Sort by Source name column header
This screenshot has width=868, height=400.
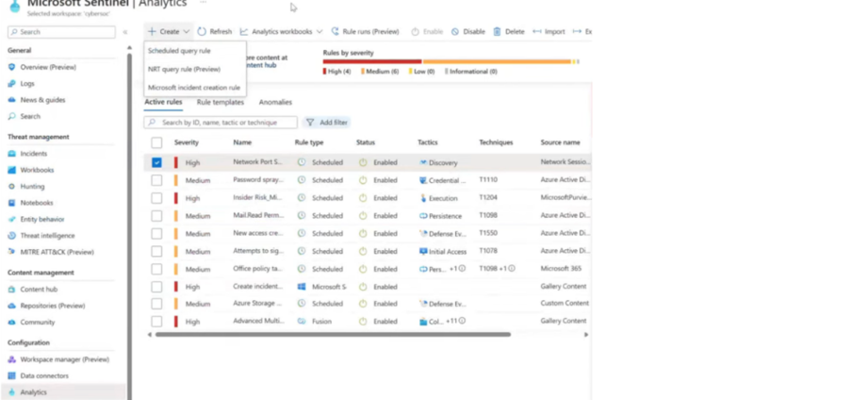tap(560, 142)
